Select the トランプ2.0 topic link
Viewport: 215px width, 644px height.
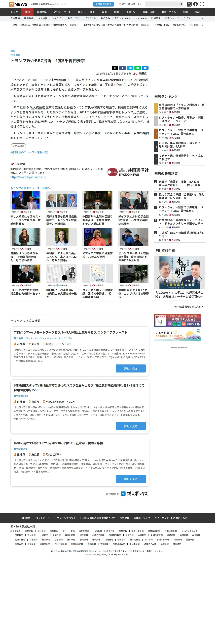point(74,19)
